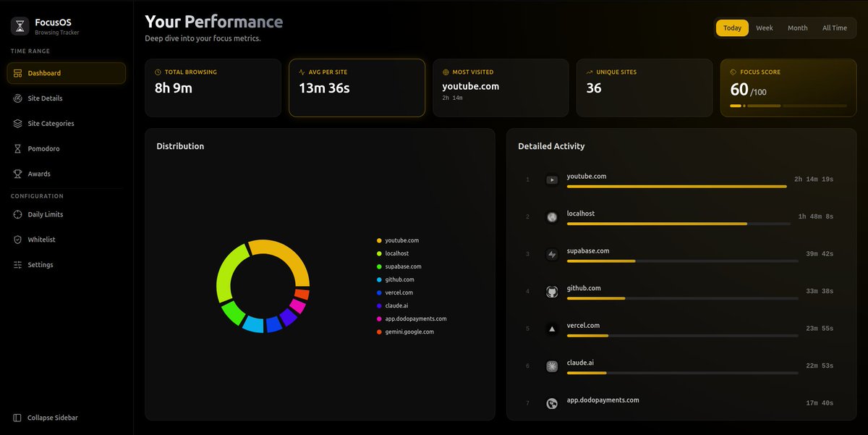868x435 pixels.
Task: Click the vercel.com triangle favicon
Action: [x=552, y=329]
